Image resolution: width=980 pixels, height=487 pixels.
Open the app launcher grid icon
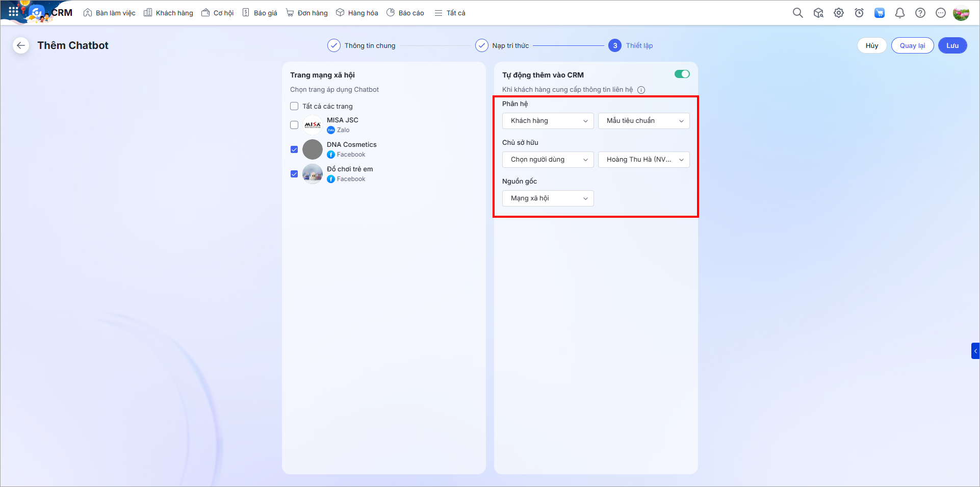click(13, 11)
